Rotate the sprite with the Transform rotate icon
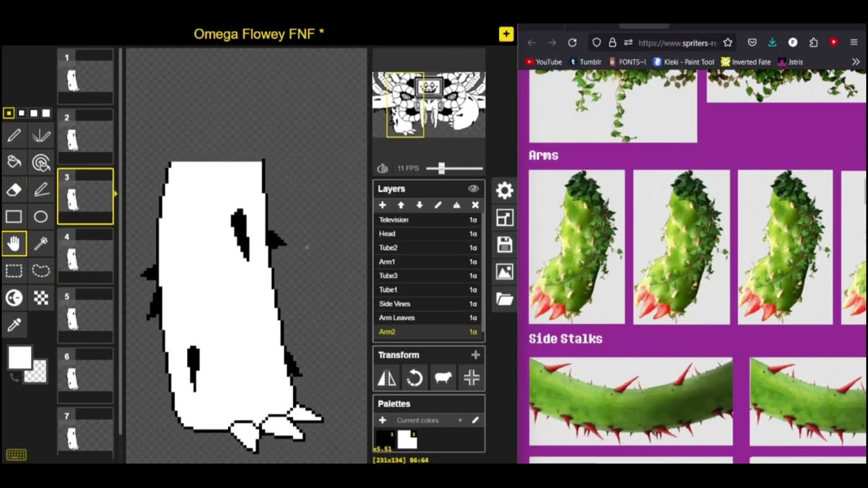 (x=415, y=378)
